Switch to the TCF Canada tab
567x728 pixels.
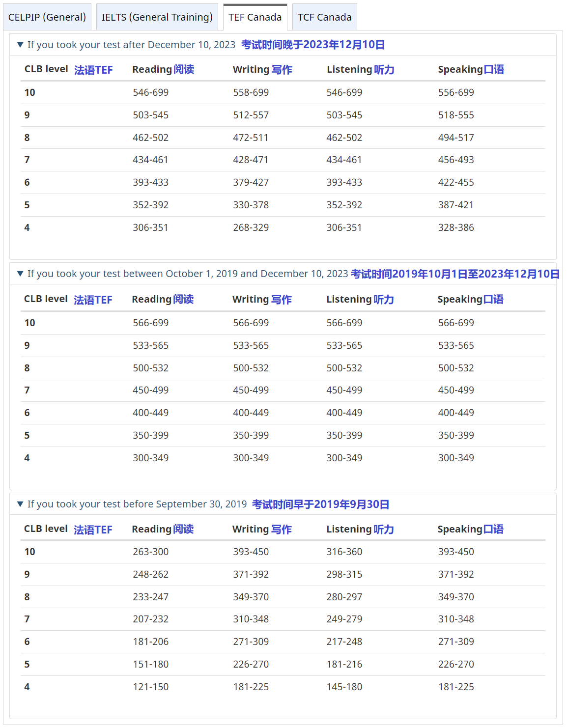pyautogui.click(x=324, y=17)
